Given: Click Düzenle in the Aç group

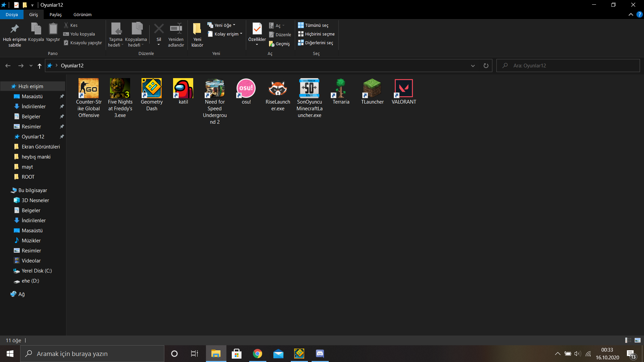Looking at the screenshot, I should 280,35.
